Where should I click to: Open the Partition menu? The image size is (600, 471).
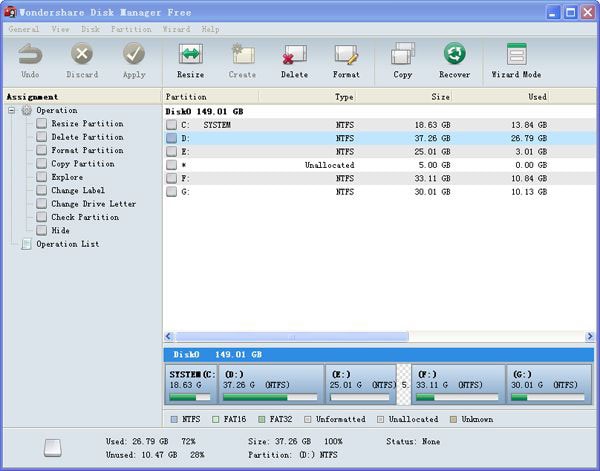[x=131, y=29]
